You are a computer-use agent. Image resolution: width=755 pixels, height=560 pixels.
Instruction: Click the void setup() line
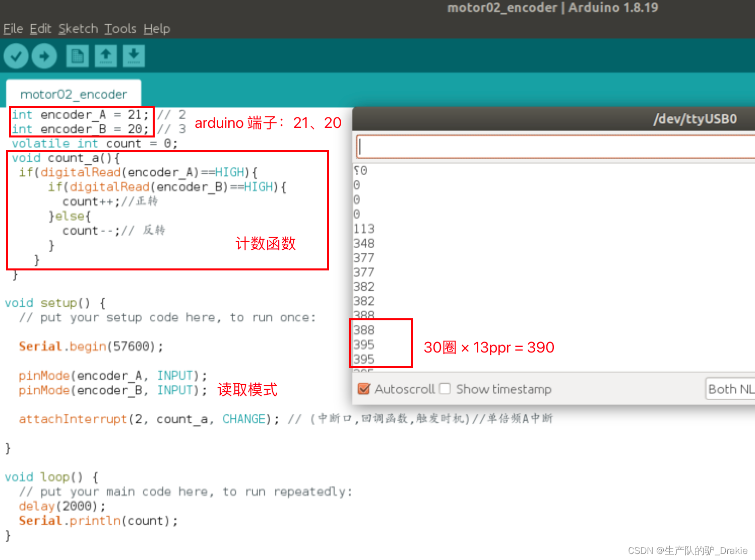coord(55,303)
